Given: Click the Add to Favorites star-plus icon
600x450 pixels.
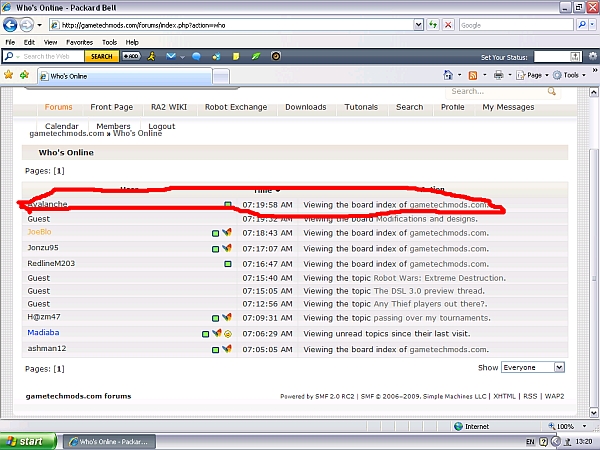Looking at the screenshot, I should [x=24, y=75].
